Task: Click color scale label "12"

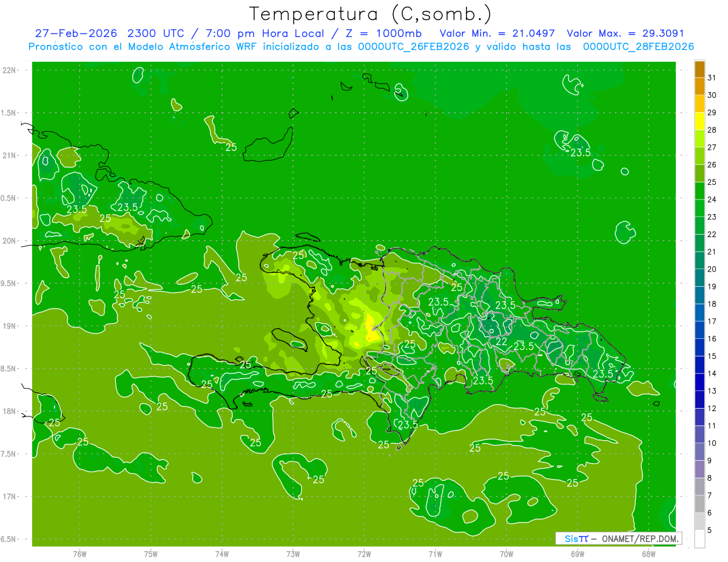Action: point(712,409)
